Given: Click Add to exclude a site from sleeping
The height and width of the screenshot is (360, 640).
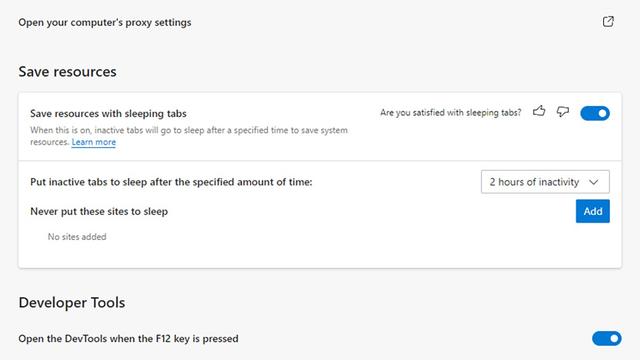Looking at the screenshot, I should [x=593, y=211].
